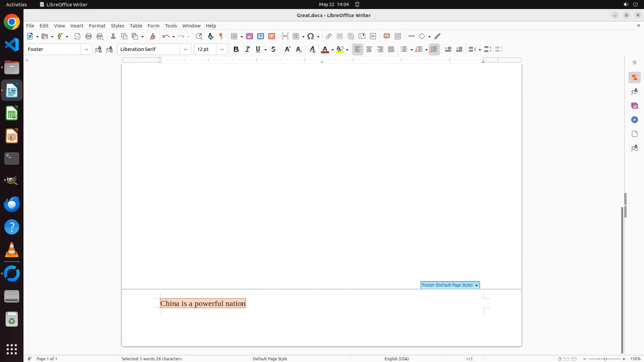This screenshot has width=644, height=362.
Task: Click the Strikethrough formatting icon
Action: pyautogui.click(x=273, y=50)
